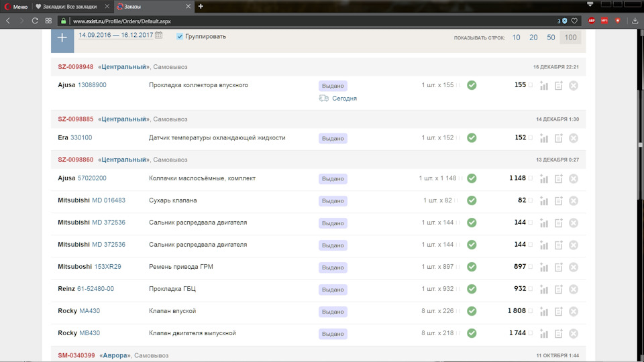The image size is (644, 362).
Task: Open the Opera Меню menu
Action: [x=16, y=6]
